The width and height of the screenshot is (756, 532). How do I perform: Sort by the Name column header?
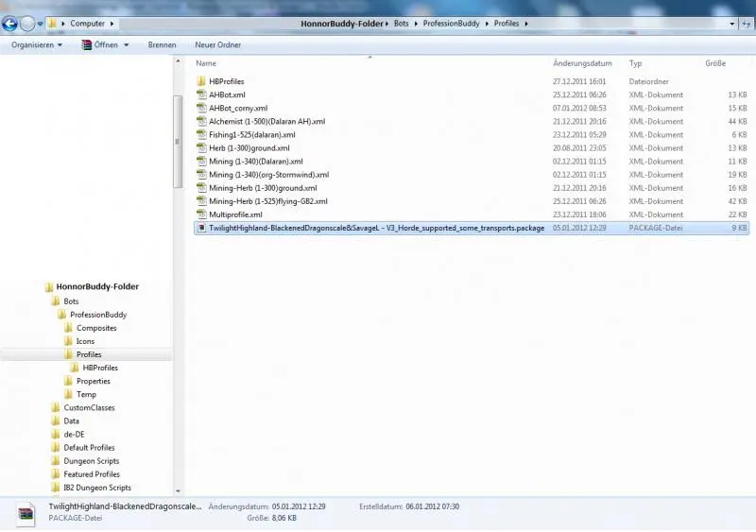coord(206,63)
